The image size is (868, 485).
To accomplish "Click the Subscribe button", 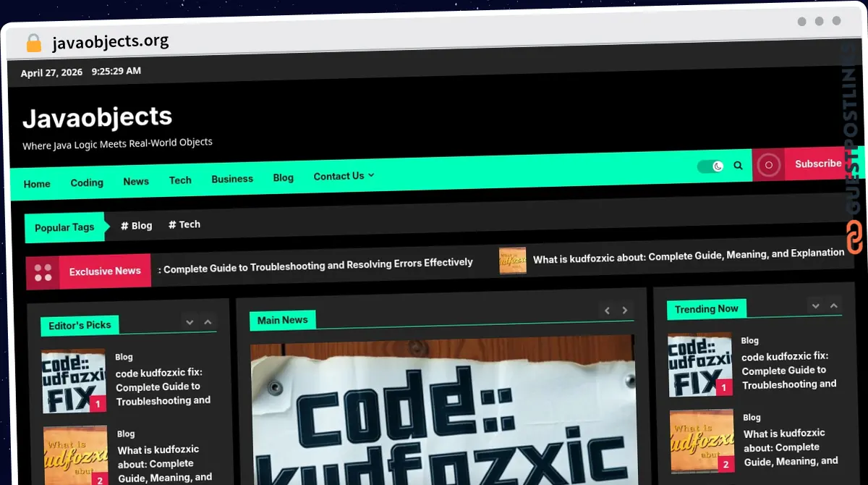I will [x=818, y=164].
